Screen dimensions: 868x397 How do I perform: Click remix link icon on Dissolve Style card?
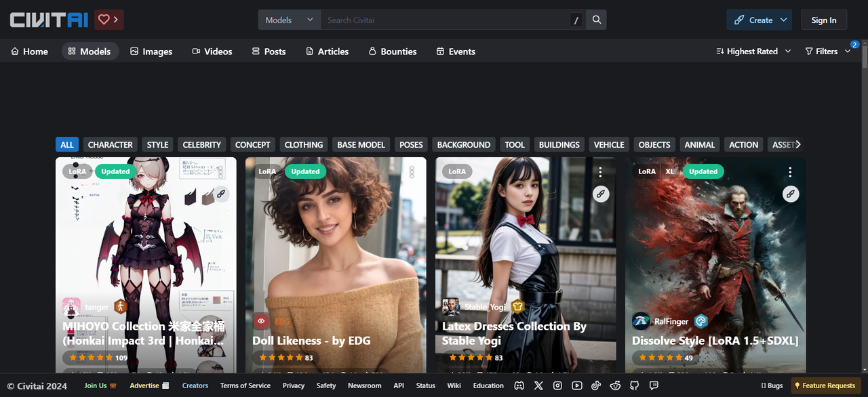click(x=790, y=194)
